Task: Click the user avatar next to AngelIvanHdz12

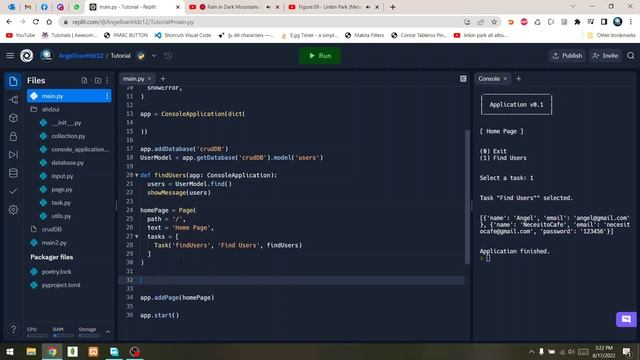Action: [x=47, y=55]
